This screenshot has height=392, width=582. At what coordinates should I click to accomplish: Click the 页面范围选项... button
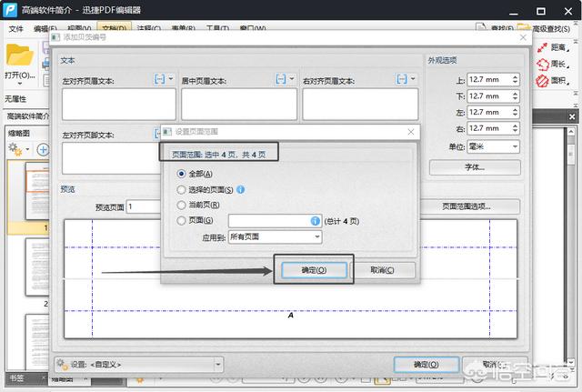point(467,206)
